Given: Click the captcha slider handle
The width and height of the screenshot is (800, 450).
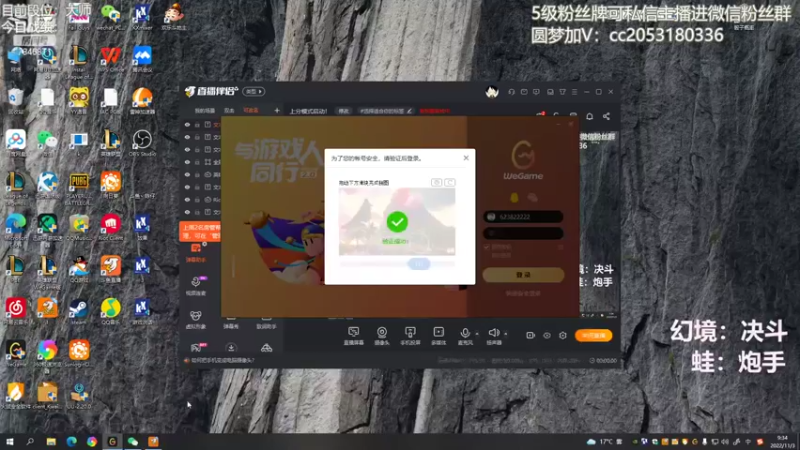Looking at the screenshot, I should (419, 264).
